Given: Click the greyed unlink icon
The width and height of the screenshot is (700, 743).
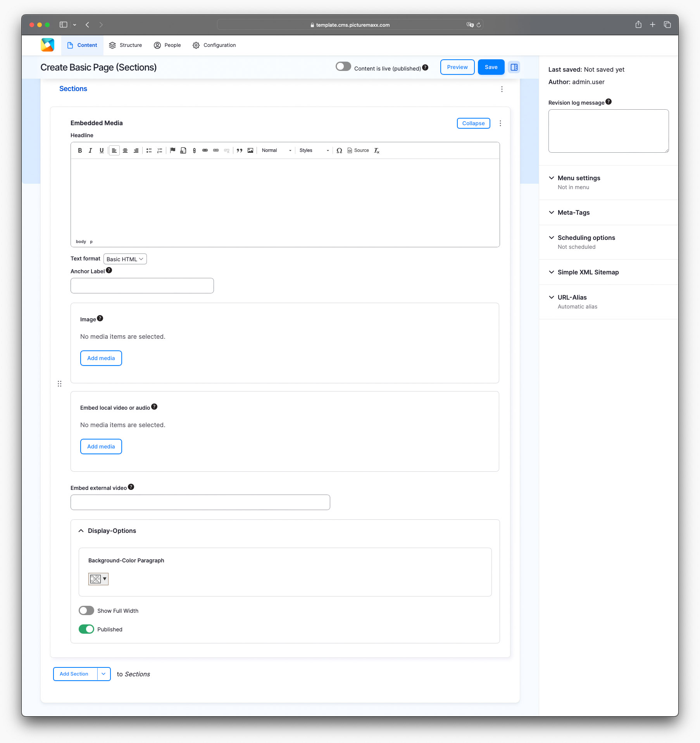Looking at the screenshot, I should click(x=227, y=150).
